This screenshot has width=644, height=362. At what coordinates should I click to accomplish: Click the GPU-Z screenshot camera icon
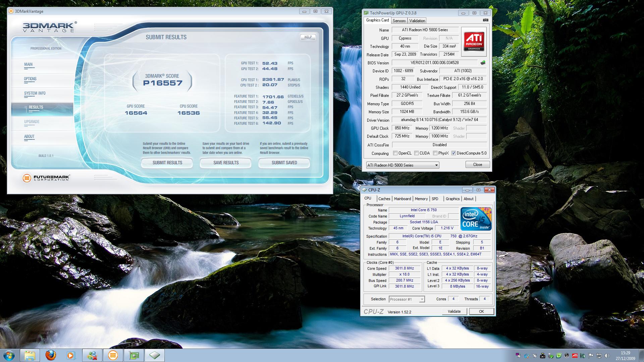485,20
